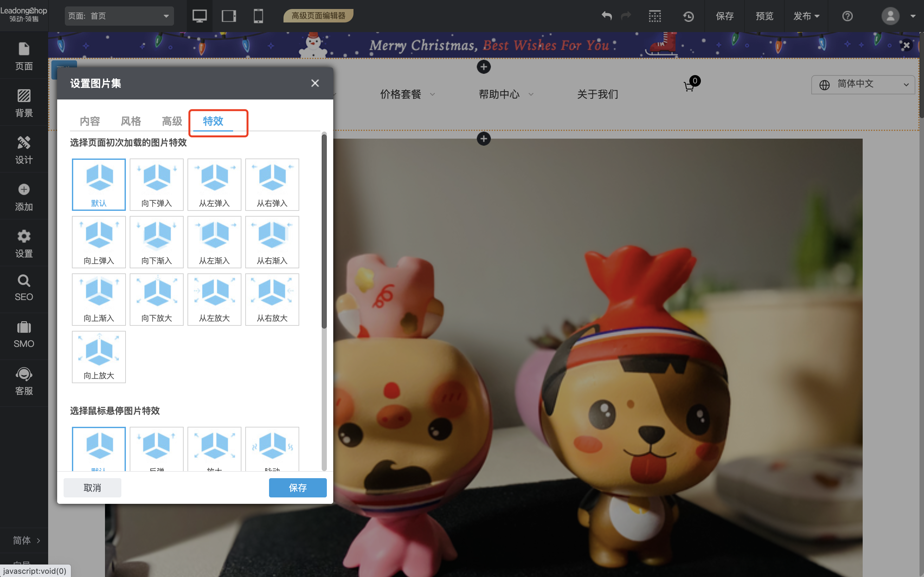Select the 向下弹入 load effect
This screenshot has width=924, height=577.
point(156,184)
